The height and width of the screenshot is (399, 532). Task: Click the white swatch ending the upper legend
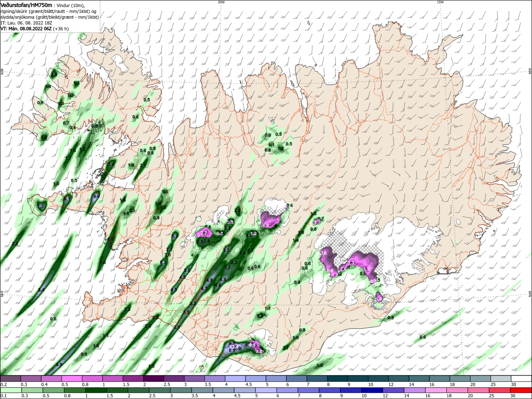(x=522, y=379)
